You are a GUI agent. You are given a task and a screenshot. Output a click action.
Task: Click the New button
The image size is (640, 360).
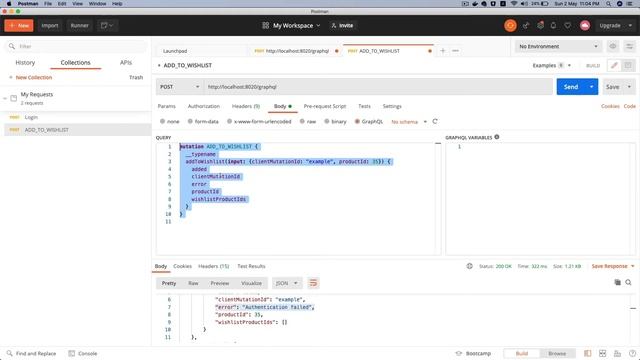click(x=19, y=25)
